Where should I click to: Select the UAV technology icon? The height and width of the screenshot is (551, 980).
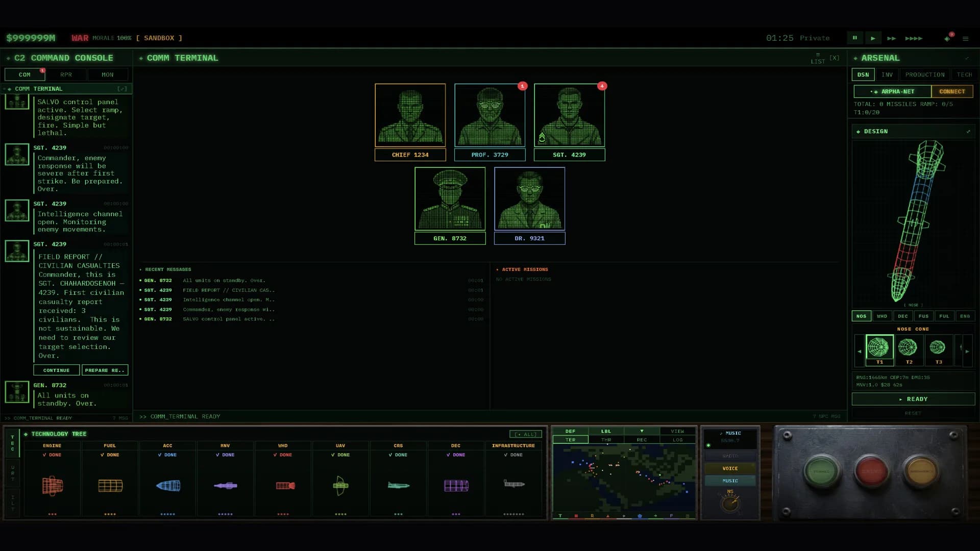pos(340,485)
